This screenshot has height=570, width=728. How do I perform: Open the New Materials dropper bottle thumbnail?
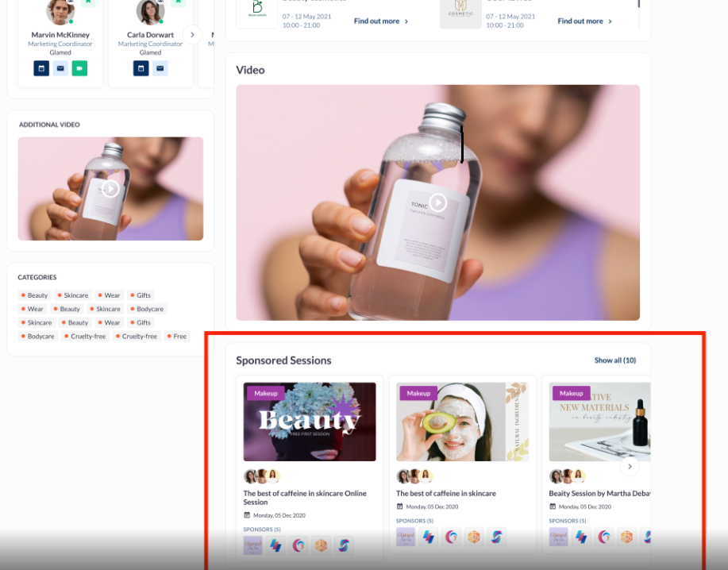pos(599,422)
